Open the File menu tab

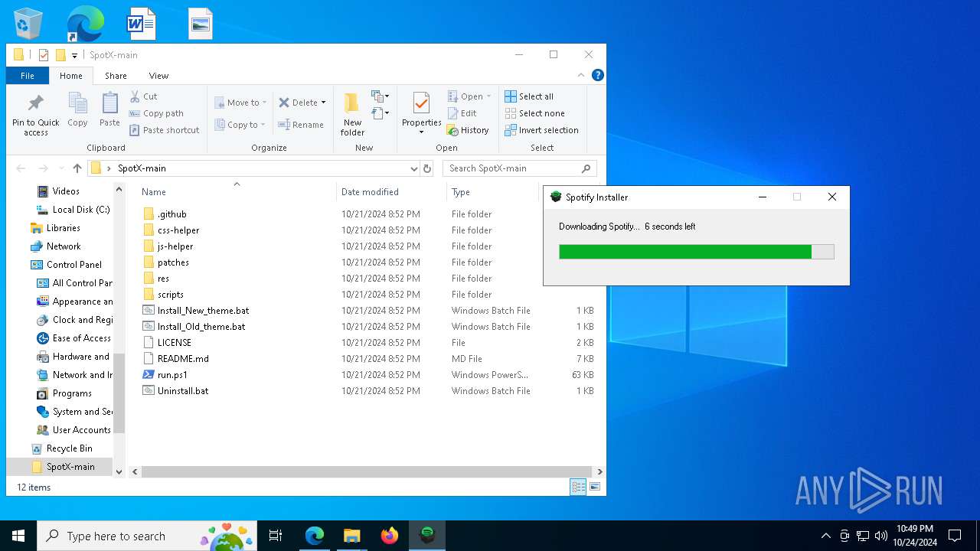click(x=28, y=76)
